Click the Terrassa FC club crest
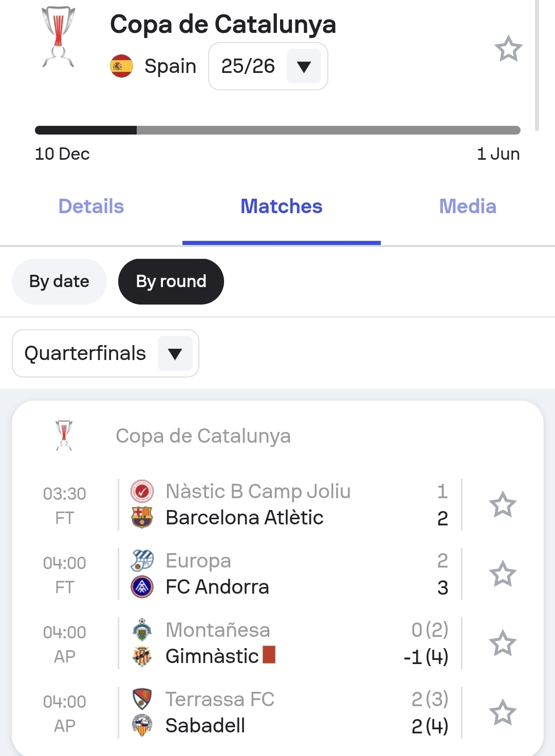This screenshot has width=555, height=756. (x=142, y=699)
